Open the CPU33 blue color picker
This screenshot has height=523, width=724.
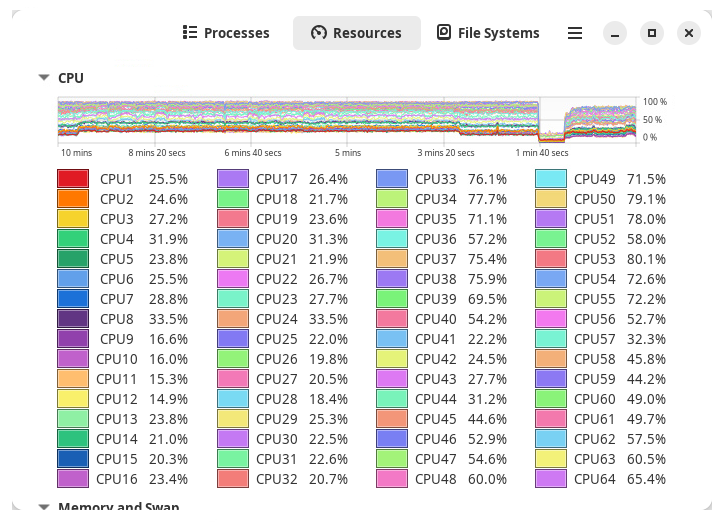pyautogui.click(x=392, y=179)
